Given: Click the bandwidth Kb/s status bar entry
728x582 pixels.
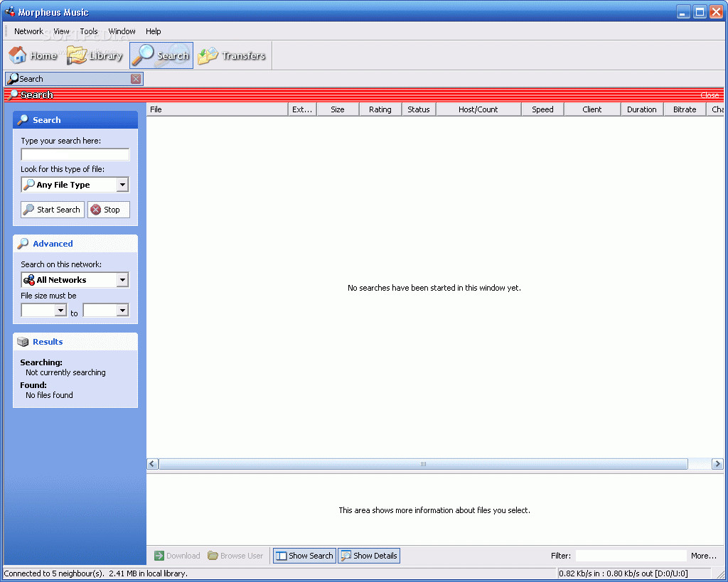Looking at the screenshot, I should point(623,573).
